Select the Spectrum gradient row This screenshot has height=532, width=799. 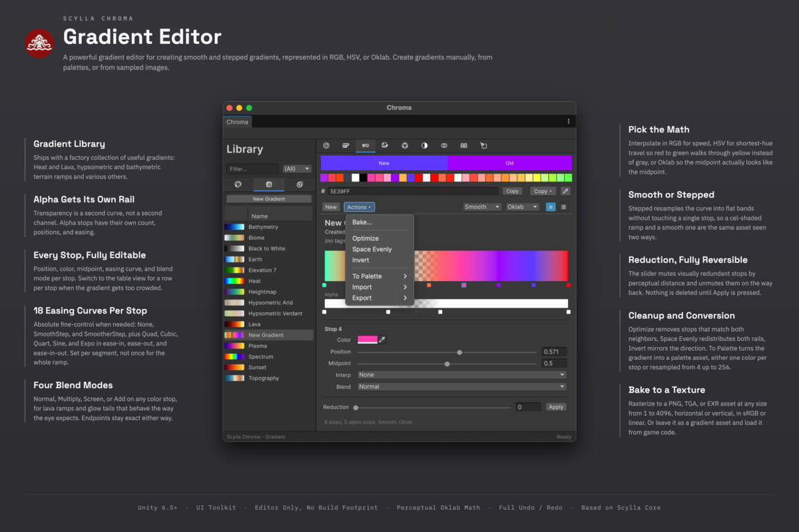coord(268,357)
